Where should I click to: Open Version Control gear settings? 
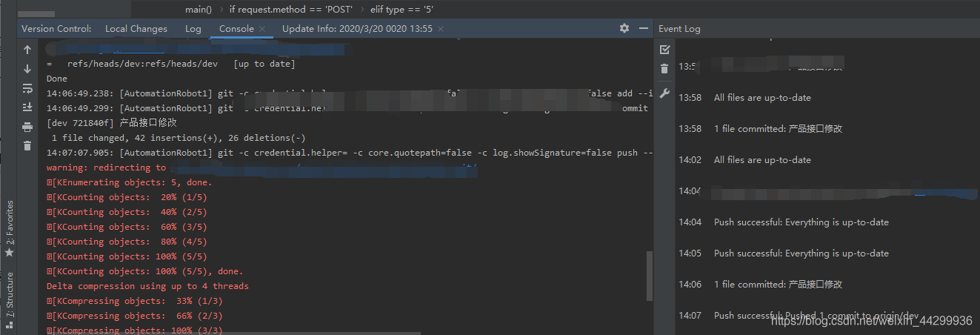tap(624, 28)
